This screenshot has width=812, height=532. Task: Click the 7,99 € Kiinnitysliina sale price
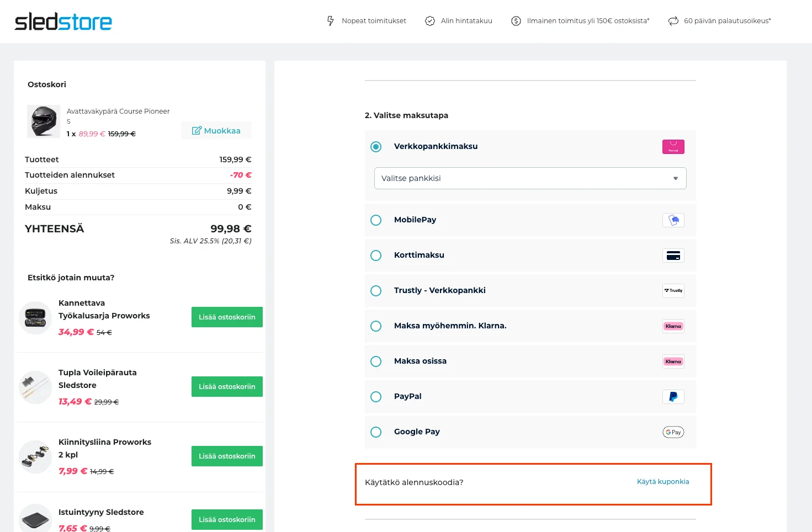[x=73, y=471]
